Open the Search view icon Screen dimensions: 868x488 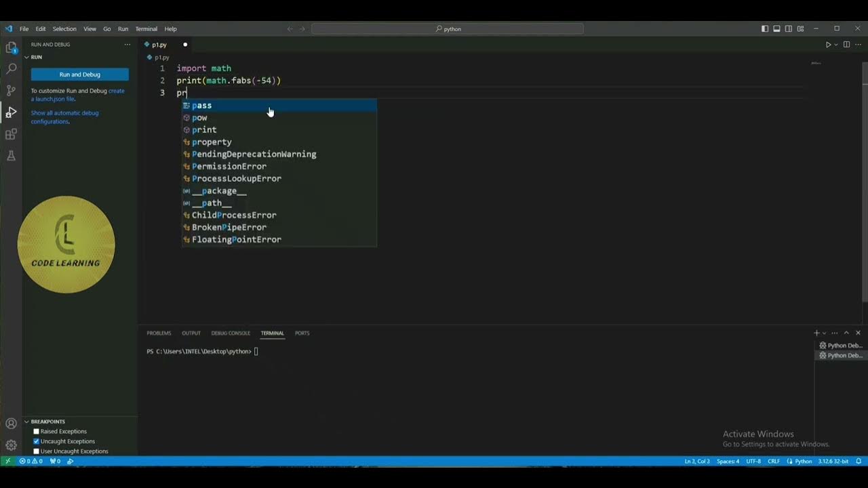coord(11,69)
